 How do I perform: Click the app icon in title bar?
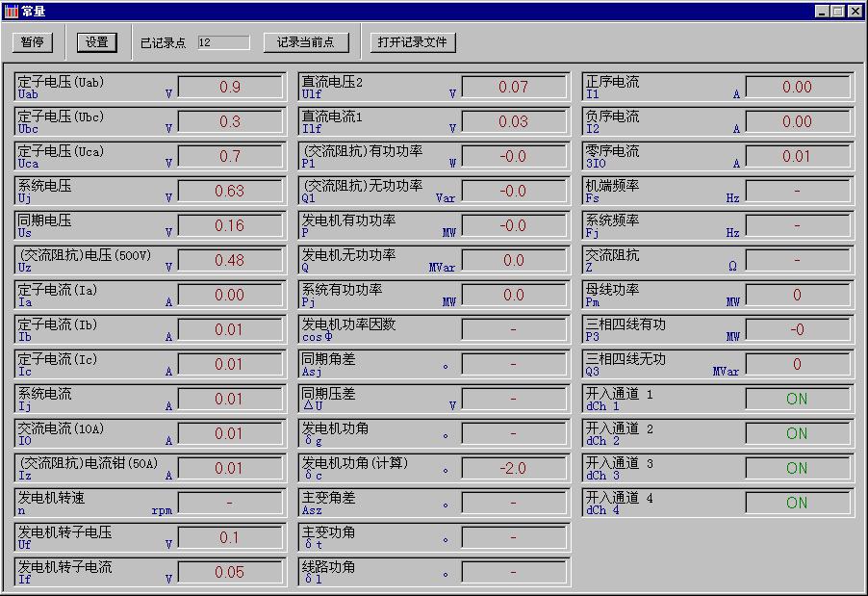(12, 11)
